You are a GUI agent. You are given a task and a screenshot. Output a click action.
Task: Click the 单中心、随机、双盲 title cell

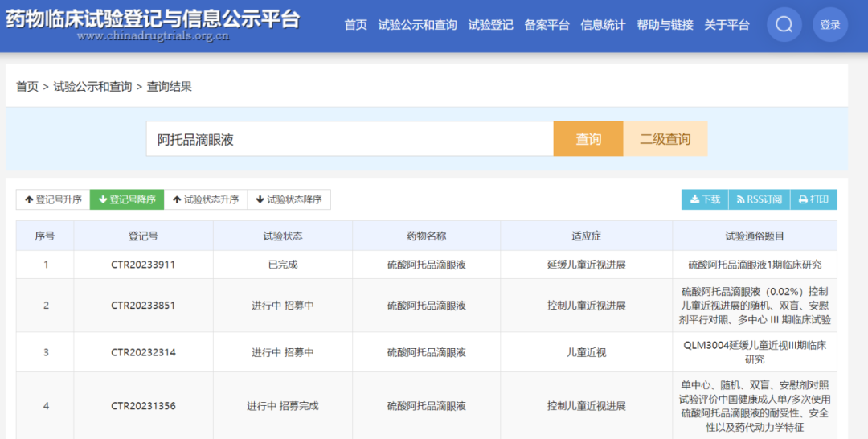(x=755, y=406)
